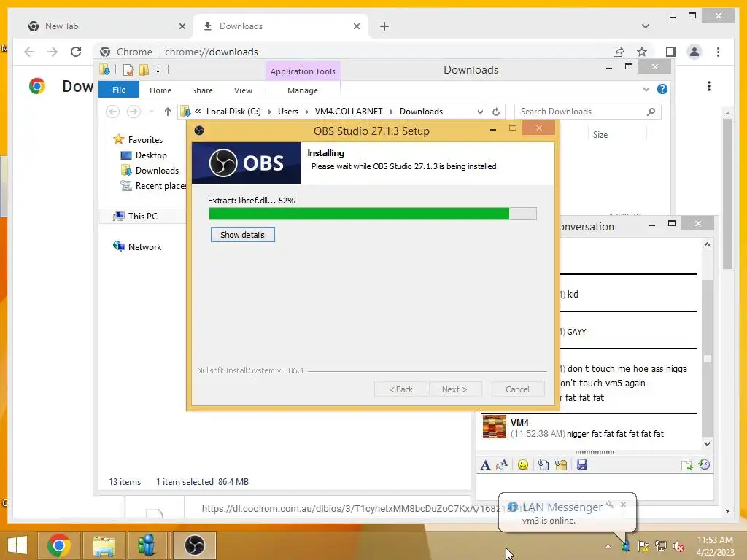Click the muted volume tray icon
The width and height of the screenshot is (747, 560).
678,546
